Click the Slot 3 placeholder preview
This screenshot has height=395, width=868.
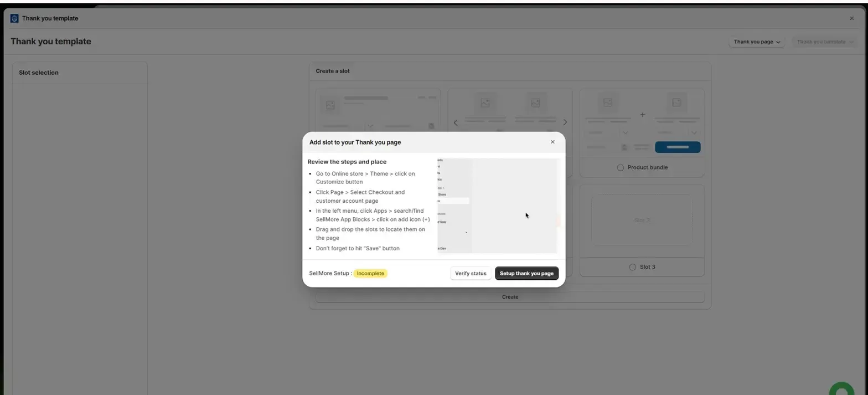(x=642, y=220)
